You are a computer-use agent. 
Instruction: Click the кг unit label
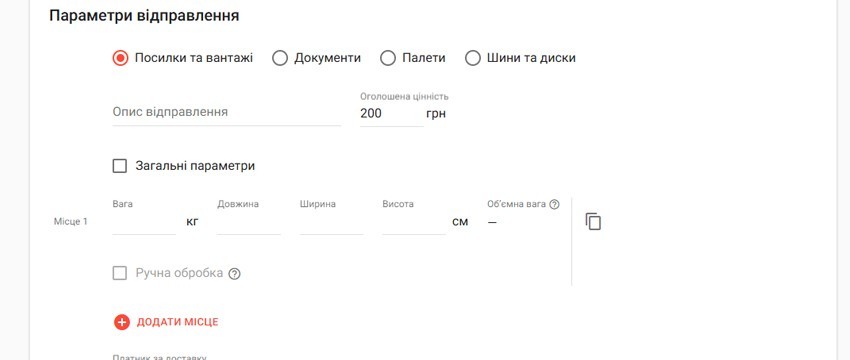pos(192,222)
